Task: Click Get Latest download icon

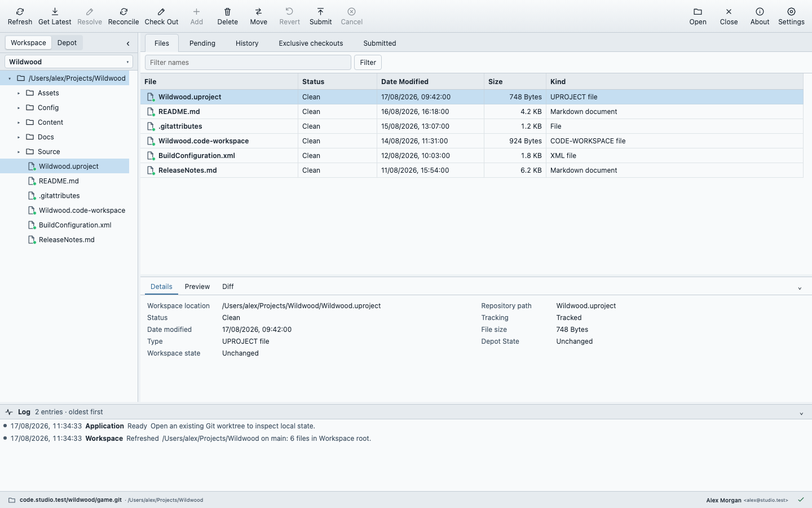Action: pyautogui.click(x=55, y=11)
